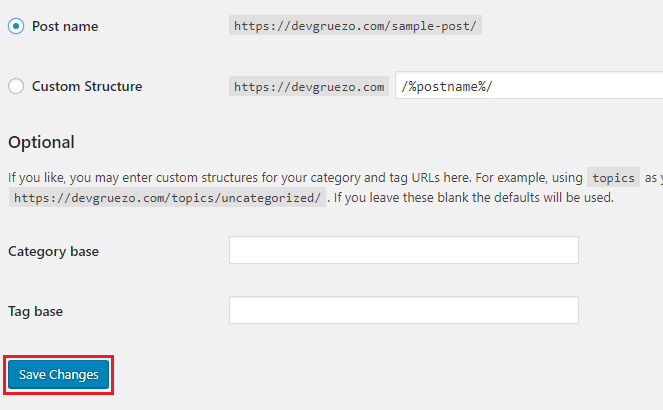663x410 pixels.
Task: Click the sample-post example URL
Action: pyautogui.click(x=355, y=25)
